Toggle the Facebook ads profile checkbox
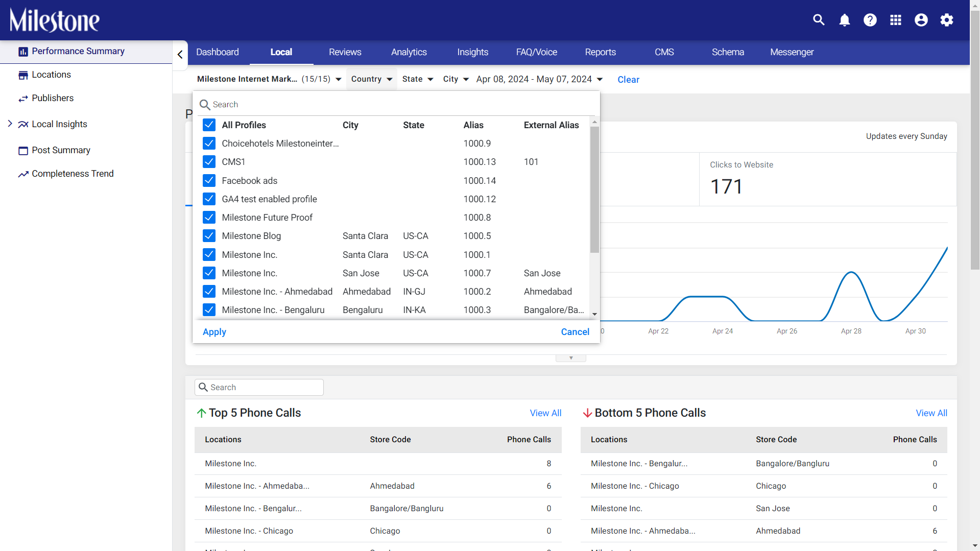The width and height of the screenshot is (980, 551). pos(209,181)
